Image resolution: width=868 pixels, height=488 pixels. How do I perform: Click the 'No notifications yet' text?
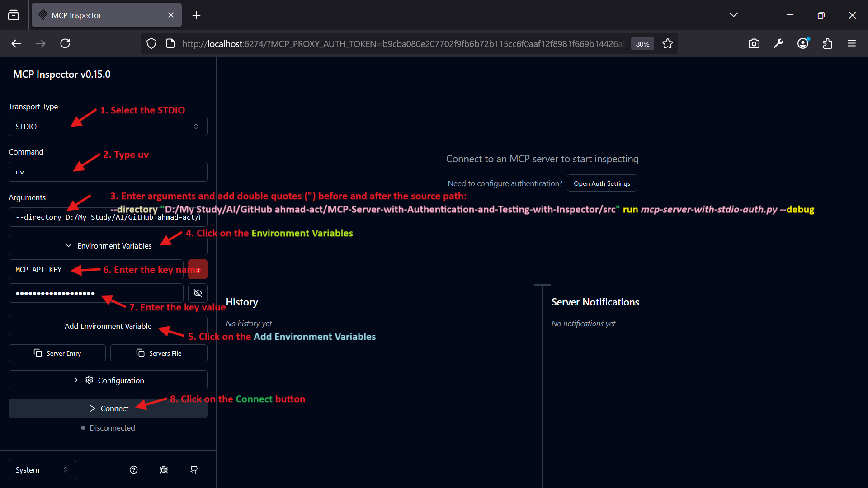coord(583,324)
